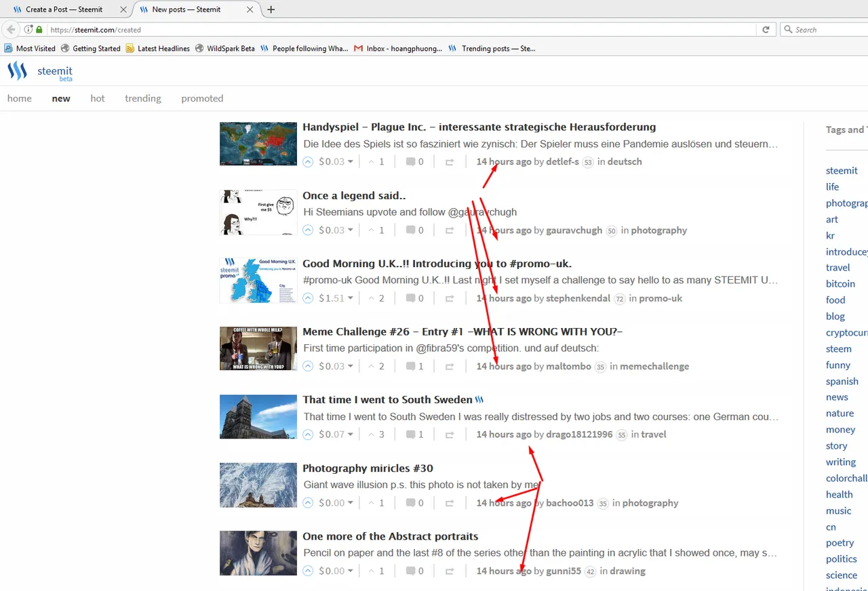Open a new browser tab

271,9
